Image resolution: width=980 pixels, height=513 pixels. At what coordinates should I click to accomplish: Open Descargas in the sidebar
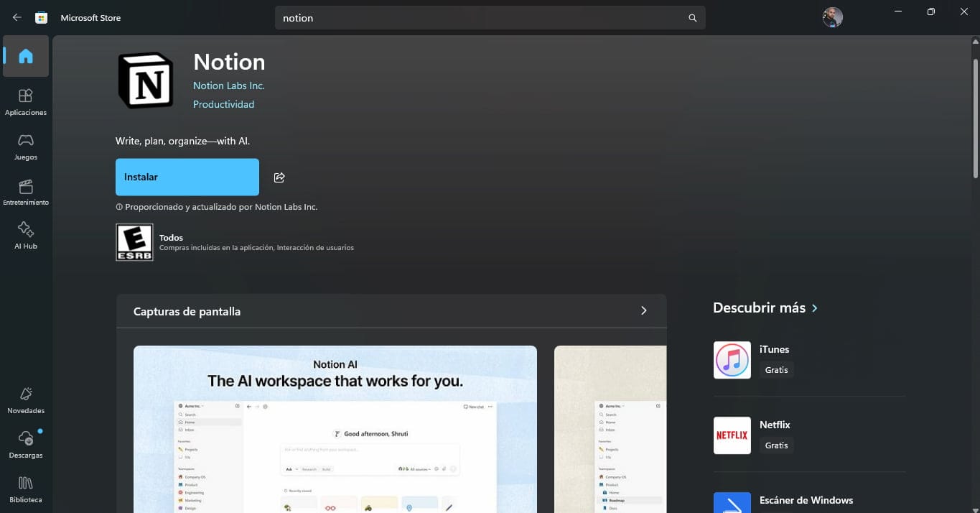tap(26, 445)
